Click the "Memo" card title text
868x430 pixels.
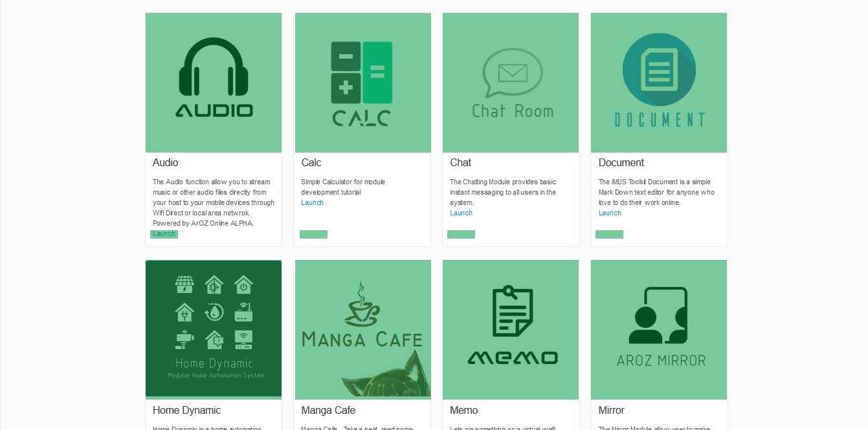pos(464,411)
